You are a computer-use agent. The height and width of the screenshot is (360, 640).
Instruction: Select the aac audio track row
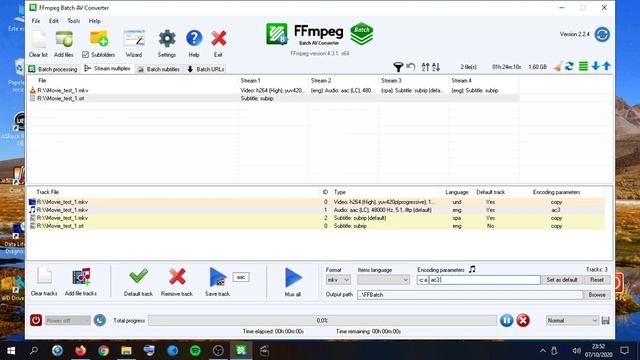pos(316,210)
